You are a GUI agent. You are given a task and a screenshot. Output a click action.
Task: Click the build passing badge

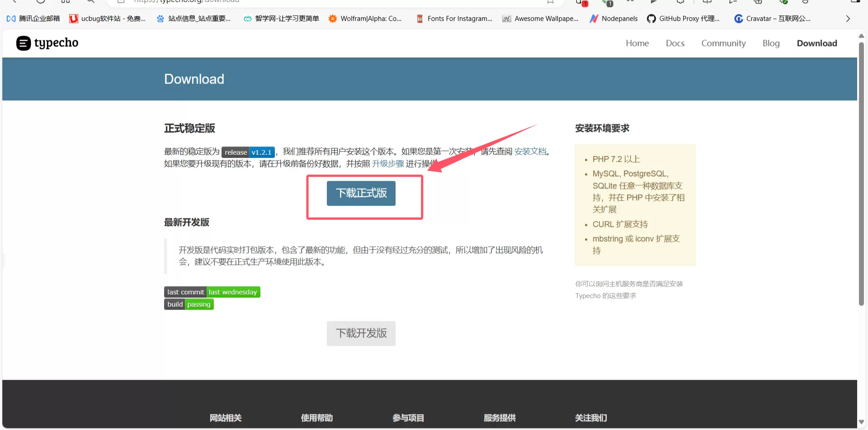(x=189, y=304)
